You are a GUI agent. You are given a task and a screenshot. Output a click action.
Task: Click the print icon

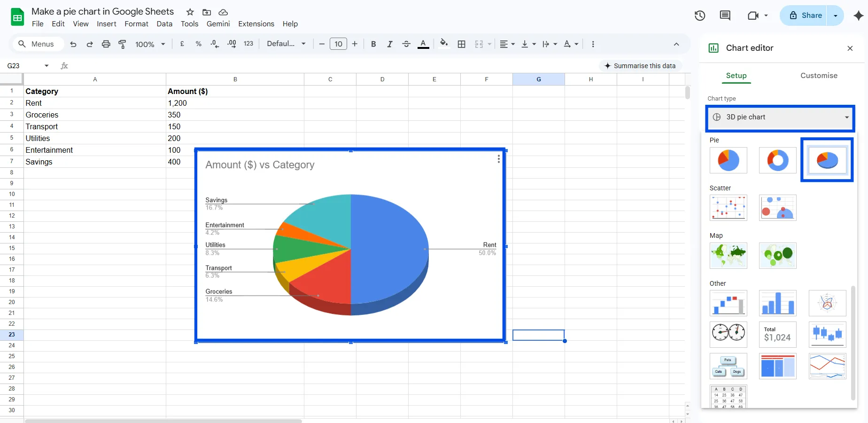point(106,44)
